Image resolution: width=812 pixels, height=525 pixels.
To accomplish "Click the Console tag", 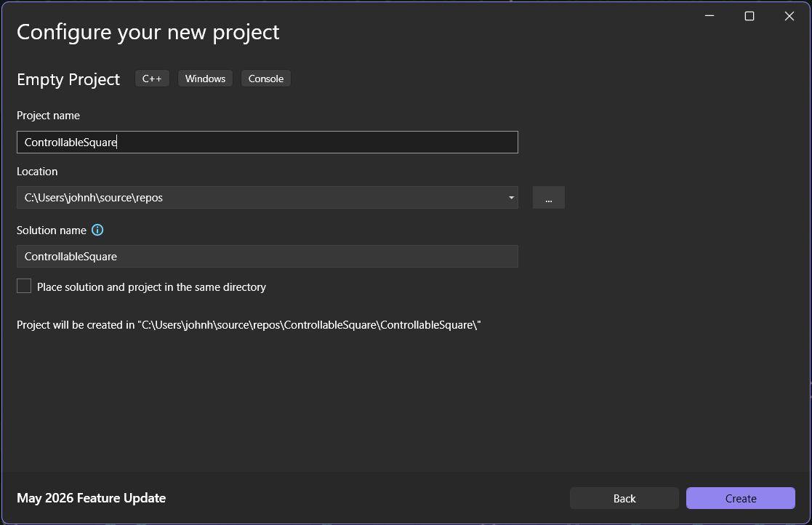I will click(265, 79).
